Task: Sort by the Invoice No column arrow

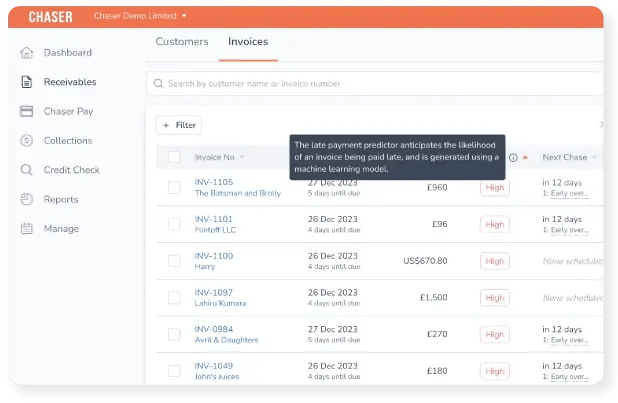Action: 242,157
